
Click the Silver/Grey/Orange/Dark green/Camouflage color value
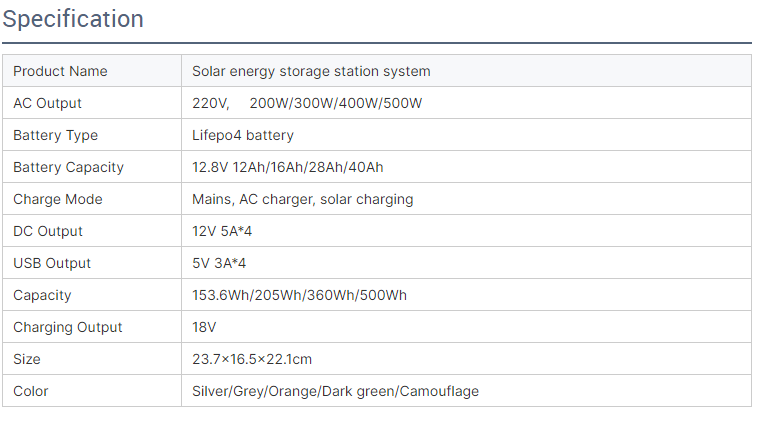(335, 391)
